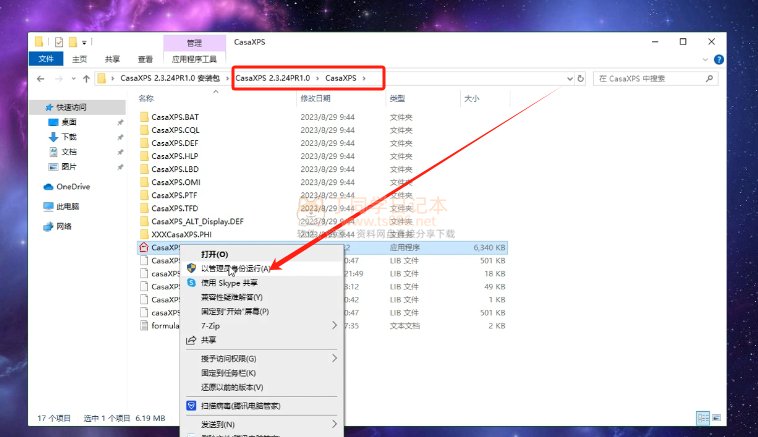Select 网络 in the navigation pane

pos(64,226)
